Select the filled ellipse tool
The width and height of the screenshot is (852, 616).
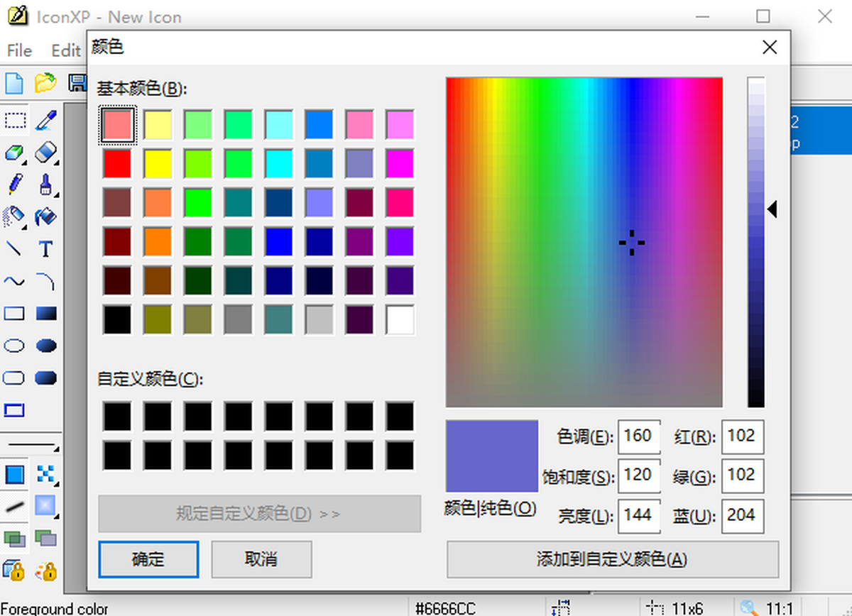coord(45,346)
